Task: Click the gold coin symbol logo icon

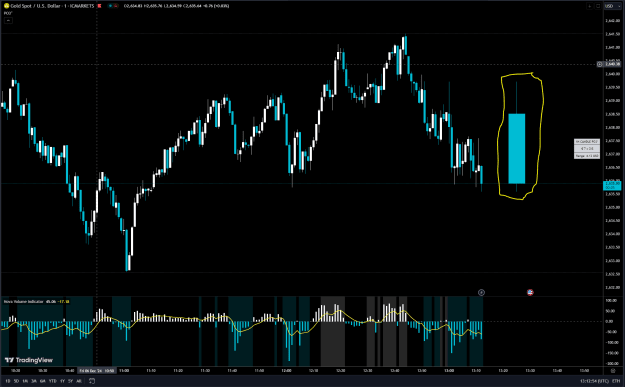Action: point(6,6)
